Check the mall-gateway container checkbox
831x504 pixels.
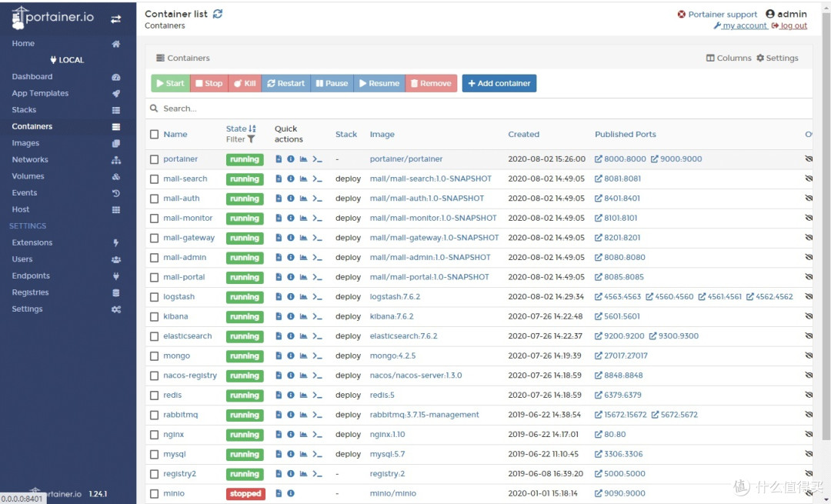[154, 238]
